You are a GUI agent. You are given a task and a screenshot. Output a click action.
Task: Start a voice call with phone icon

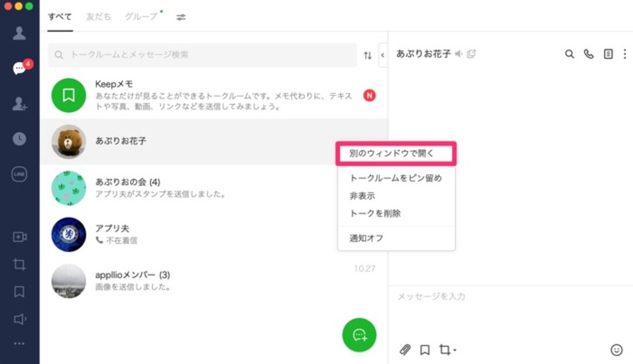click(x=588, y=54)
